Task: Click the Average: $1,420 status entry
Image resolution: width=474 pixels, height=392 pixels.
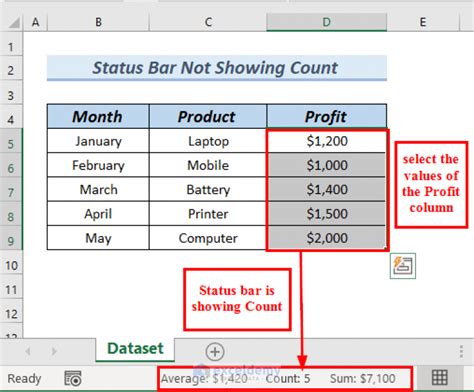Action: [204, 379]
